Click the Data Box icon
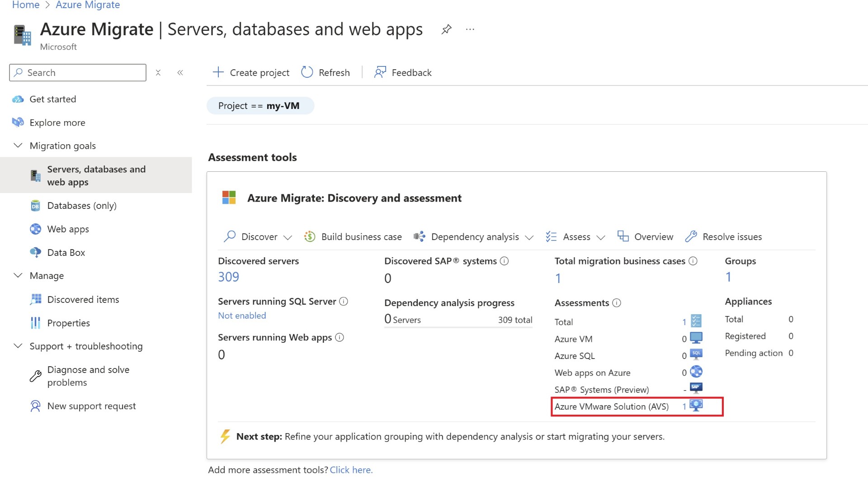The image size is (868, 486). click(36, 253)
